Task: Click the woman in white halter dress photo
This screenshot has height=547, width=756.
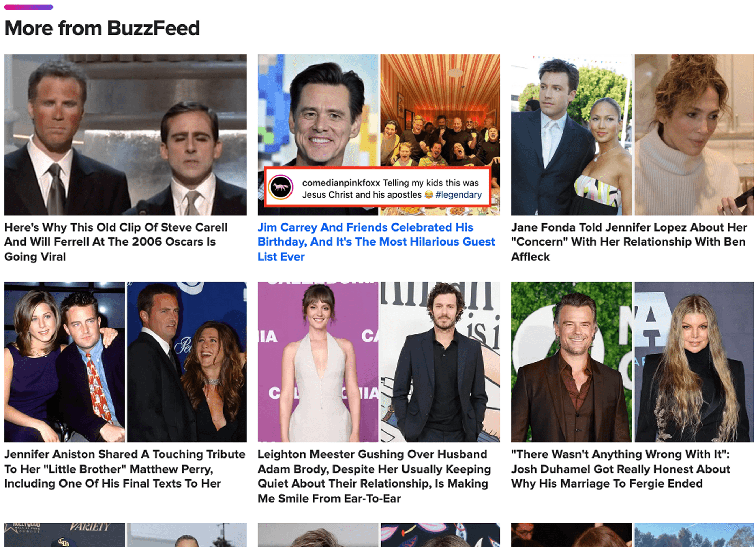Action: tap(318, 362)
